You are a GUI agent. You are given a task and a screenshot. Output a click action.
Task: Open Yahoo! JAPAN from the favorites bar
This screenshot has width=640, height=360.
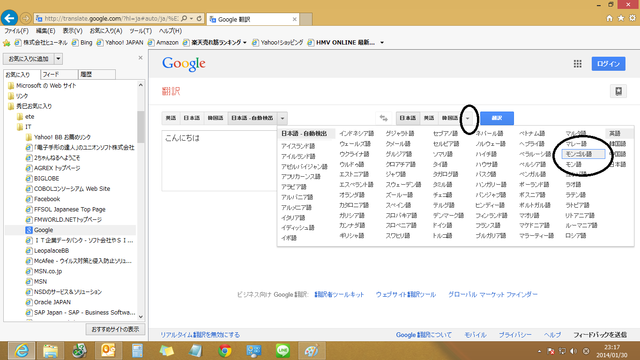[120, 42]
